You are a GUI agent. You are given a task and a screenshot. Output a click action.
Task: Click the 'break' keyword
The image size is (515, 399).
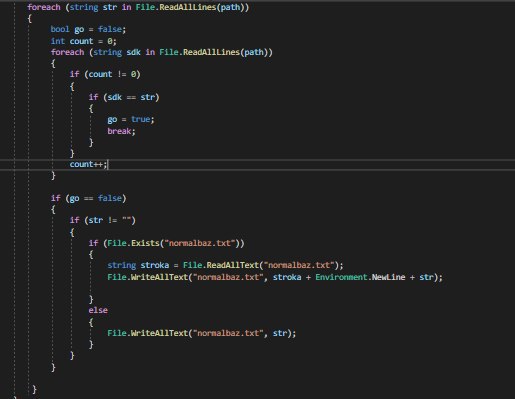click(x=119, y=131)
